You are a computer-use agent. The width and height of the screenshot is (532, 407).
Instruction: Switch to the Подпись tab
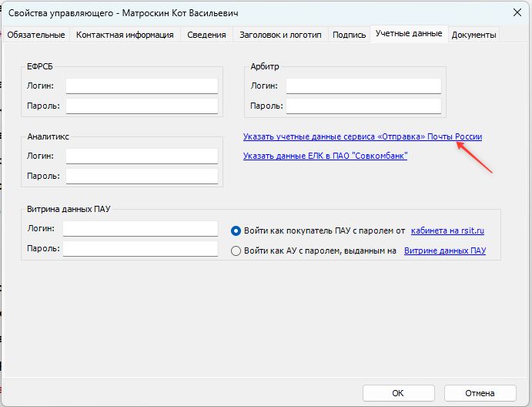pos(349,35)
